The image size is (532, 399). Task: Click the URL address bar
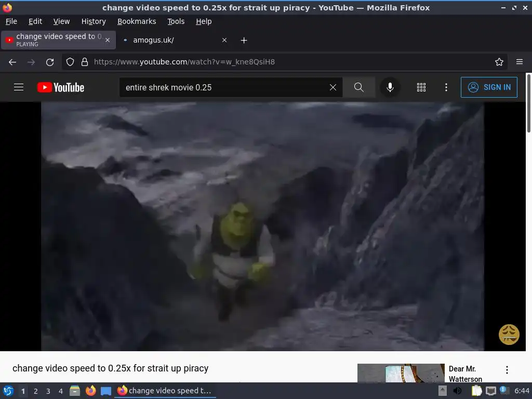[284, 62]
